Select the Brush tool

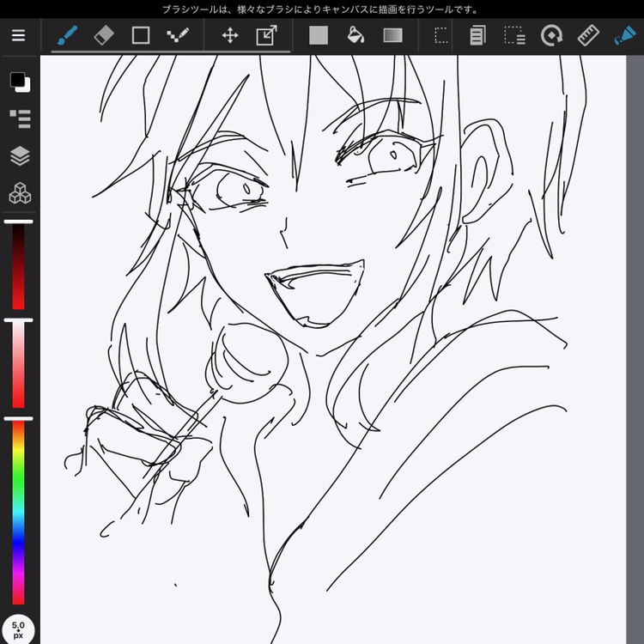coord(67,35)
